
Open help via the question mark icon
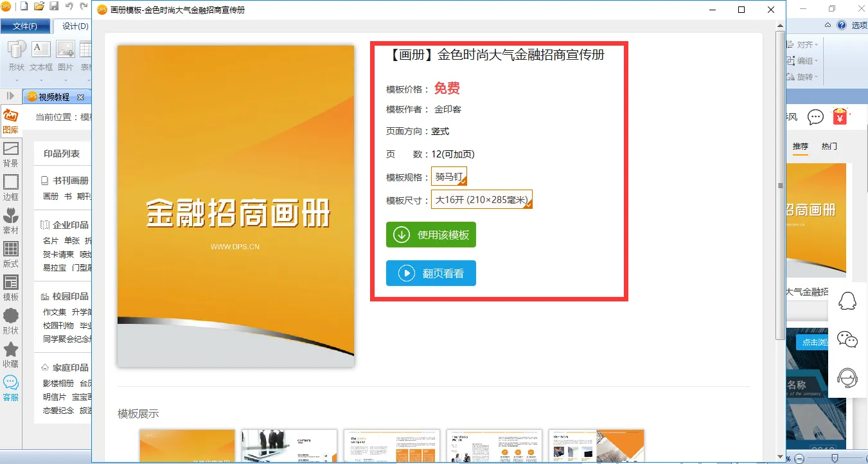click(842, 25)
